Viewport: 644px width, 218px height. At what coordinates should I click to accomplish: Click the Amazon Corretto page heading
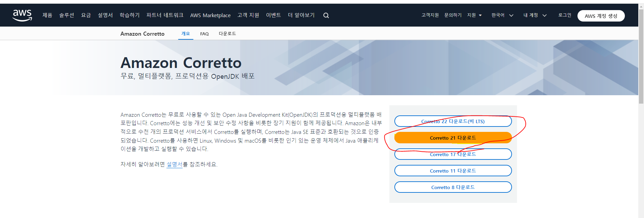click(181, 63)
